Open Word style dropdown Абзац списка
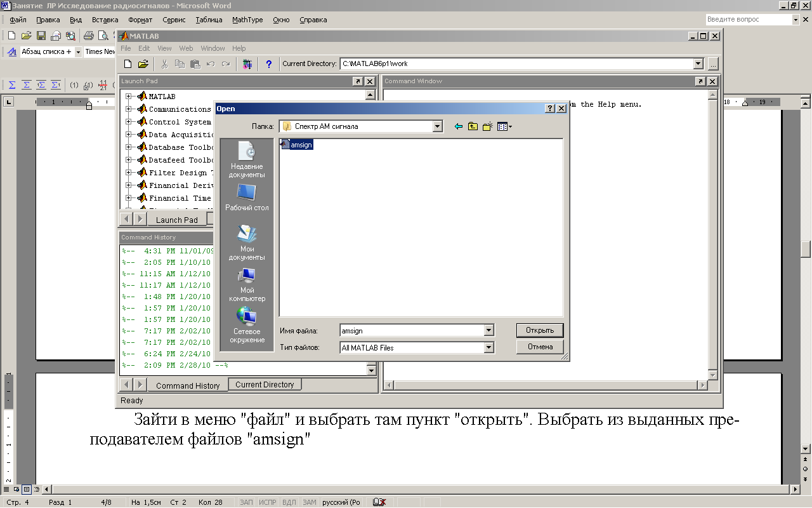Image resolution: width=812 pixels, height=508 pixels. pos(79,52)
